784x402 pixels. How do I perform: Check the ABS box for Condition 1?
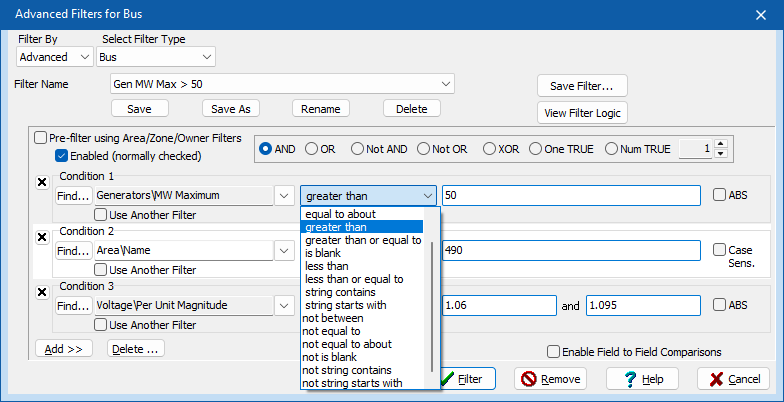point(720,195)
